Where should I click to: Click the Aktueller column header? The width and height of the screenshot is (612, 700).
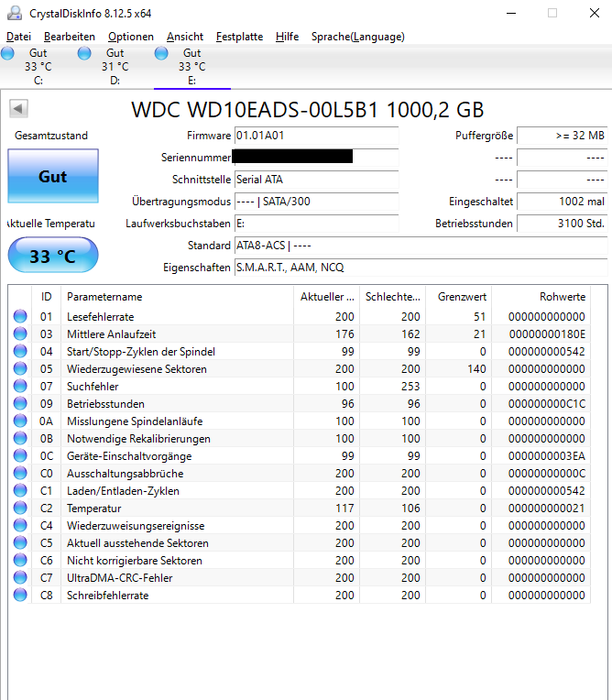pos(326,297)
